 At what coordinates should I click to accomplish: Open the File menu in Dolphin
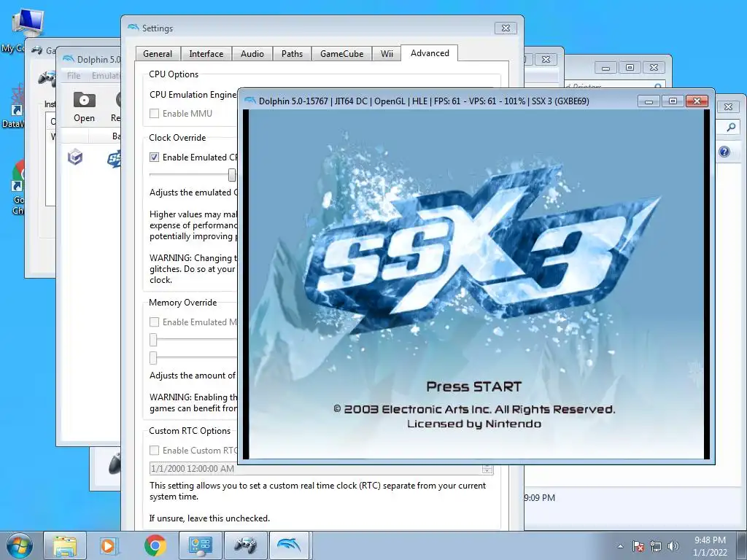(x=74, y=75)
